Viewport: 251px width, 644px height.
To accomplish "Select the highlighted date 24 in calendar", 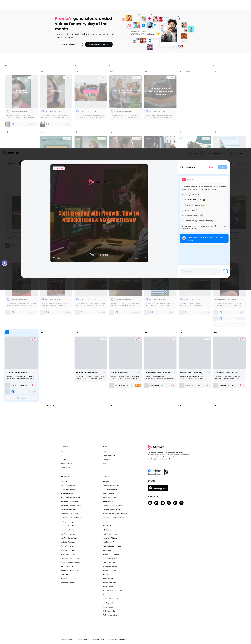I will [7, 332].
